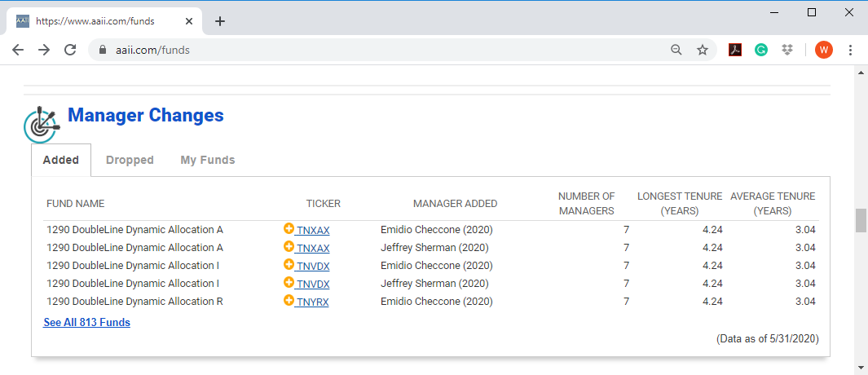Click the LONGEST TENURE (YEARS) header
This screenshot has width=868, height=375.
(680, 203)
